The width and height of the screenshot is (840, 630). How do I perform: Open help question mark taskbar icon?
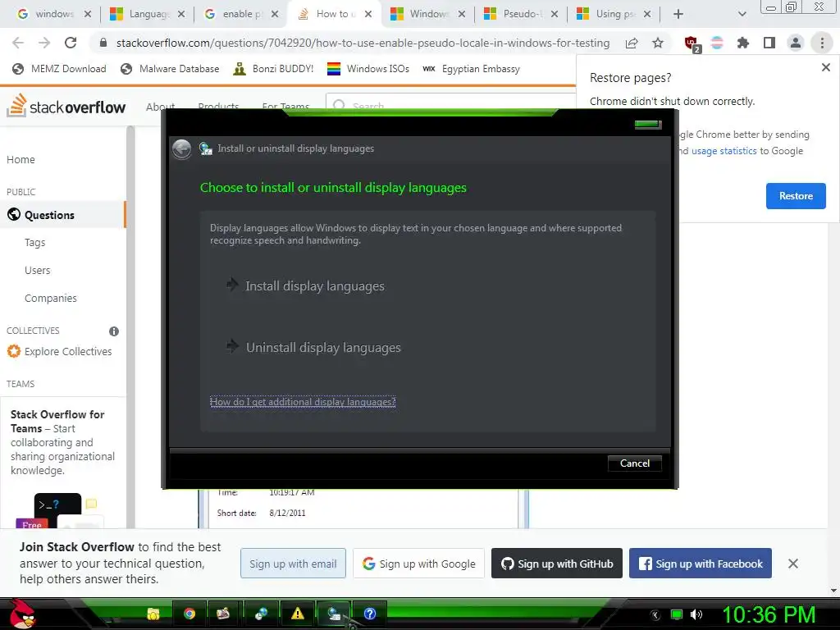(x=370, y=614)
